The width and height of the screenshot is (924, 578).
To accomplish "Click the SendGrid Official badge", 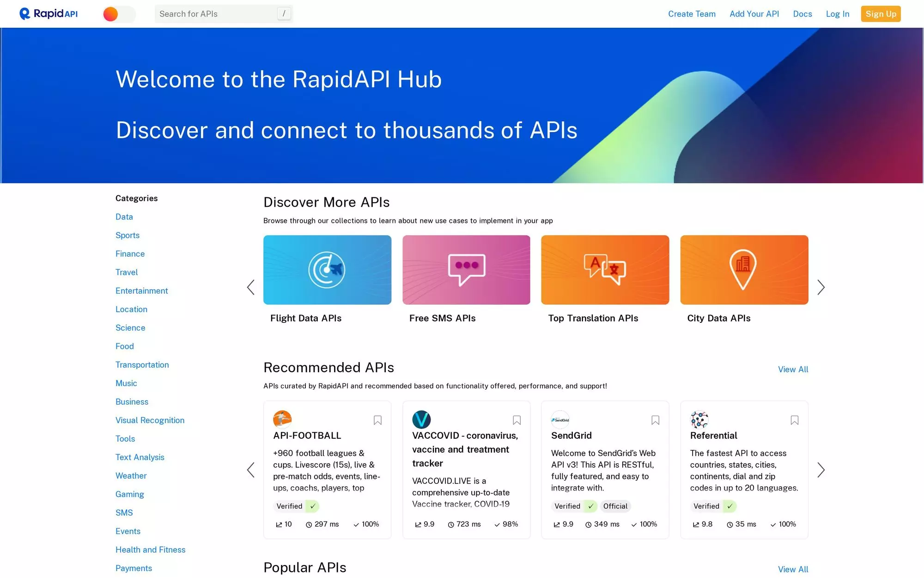I will (x=615, y=506).
